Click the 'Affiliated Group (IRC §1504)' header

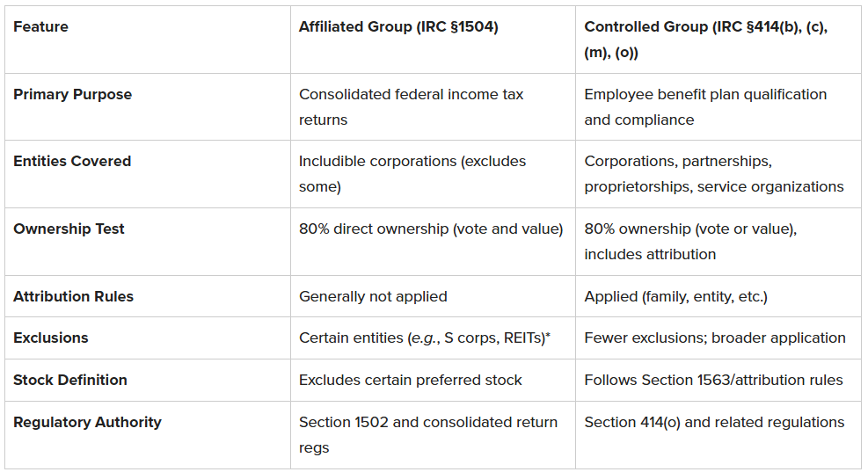tap(398, 27)
